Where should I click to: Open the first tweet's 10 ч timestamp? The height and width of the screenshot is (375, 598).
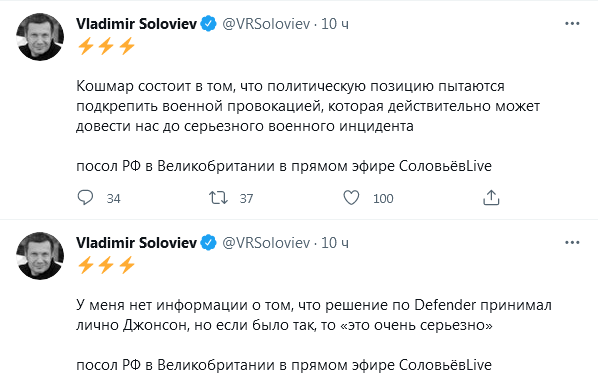(335, 24)
